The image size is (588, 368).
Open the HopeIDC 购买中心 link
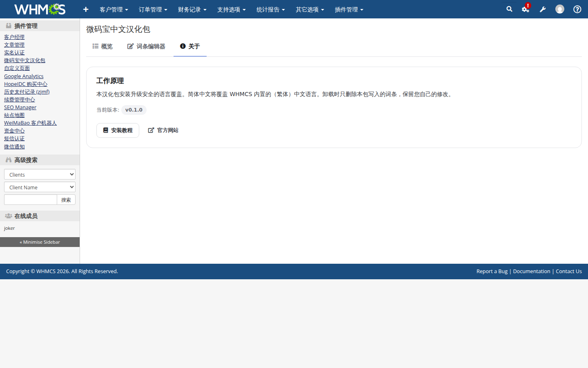[26, 84]
